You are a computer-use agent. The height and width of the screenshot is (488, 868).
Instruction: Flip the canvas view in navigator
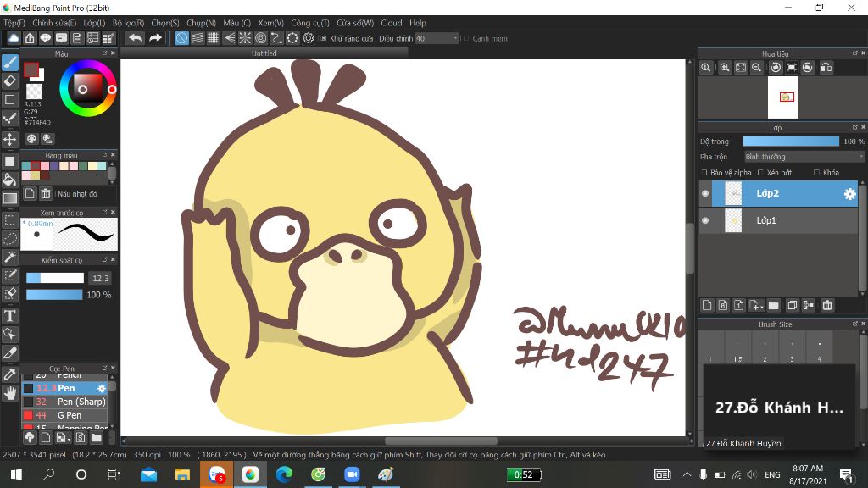(x=826, y=68)
